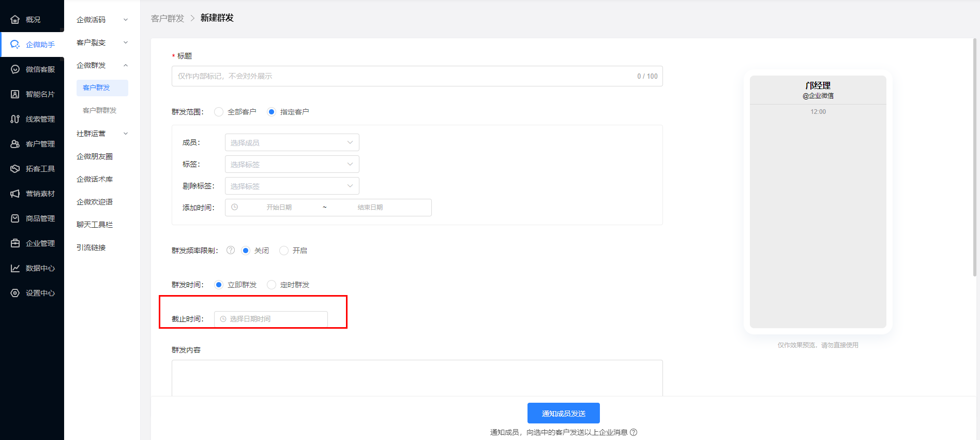The width and height of the screenshot is (980, 440).
Task: Click the 通知成员发送 button
Action: 563,413
